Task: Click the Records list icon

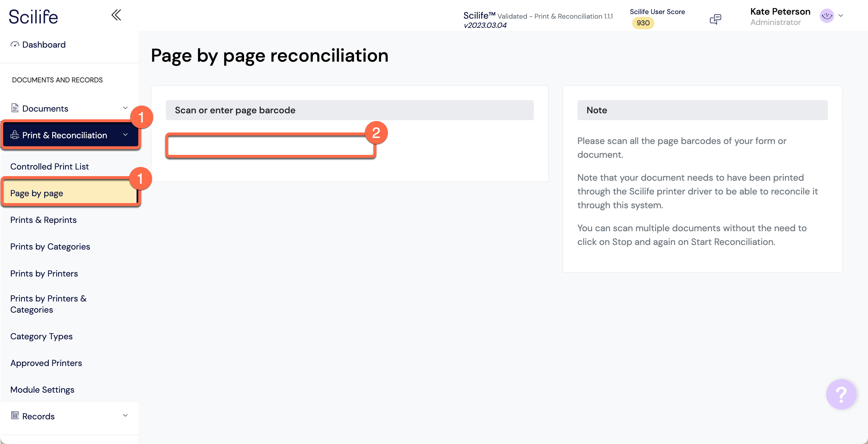Action: (x=15, y=415)
